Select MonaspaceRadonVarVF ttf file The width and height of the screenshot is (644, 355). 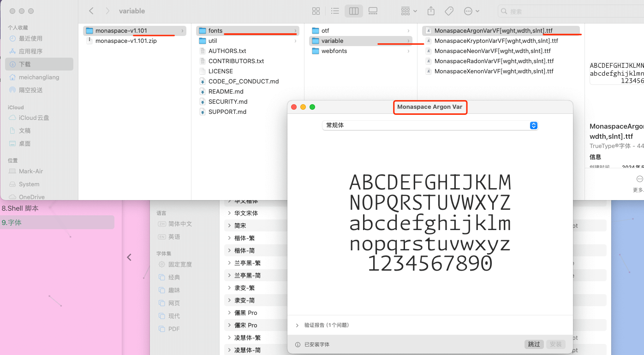click(x=501, y=61)
